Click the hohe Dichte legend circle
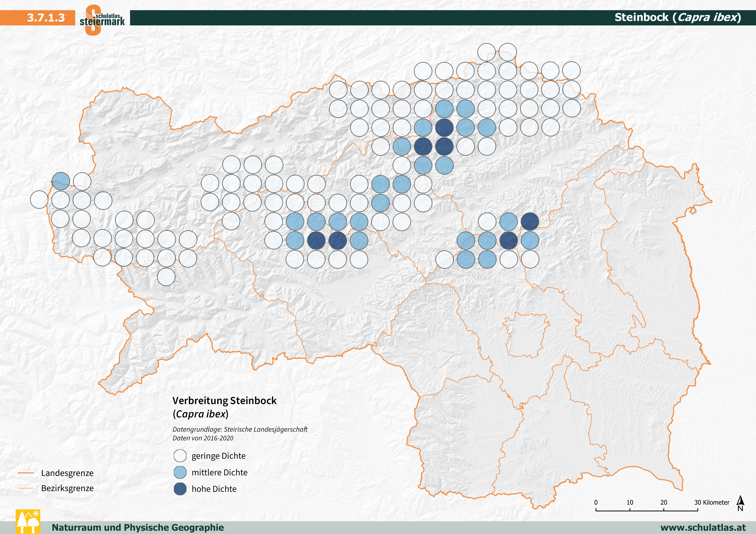Viewport: 756px width, 534px height. point(180,489)
